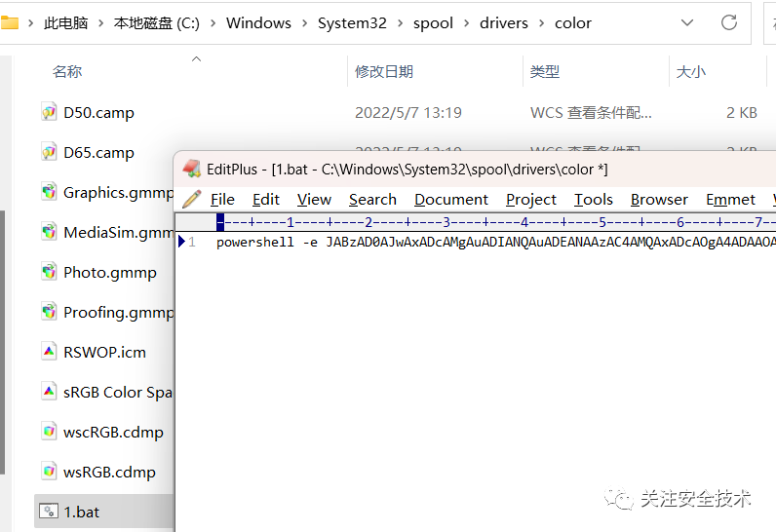Click the D50.camp file icon

[49, 112]
